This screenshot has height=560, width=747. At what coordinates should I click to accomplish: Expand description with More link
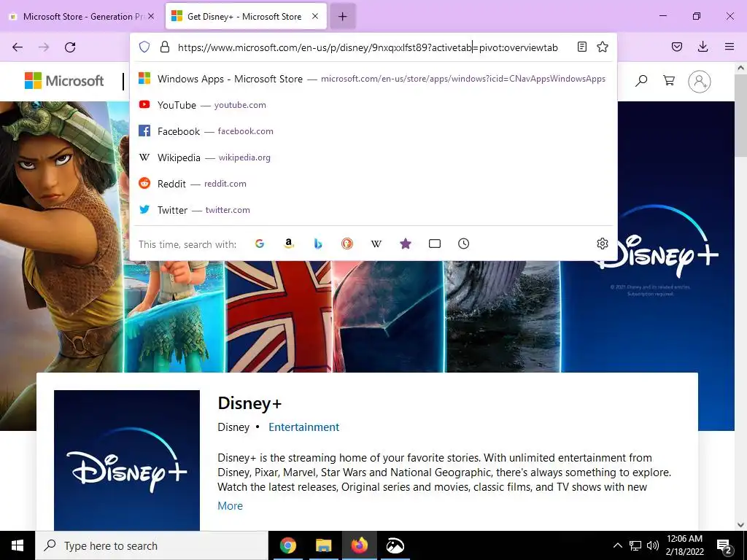(x=230, y=506)
